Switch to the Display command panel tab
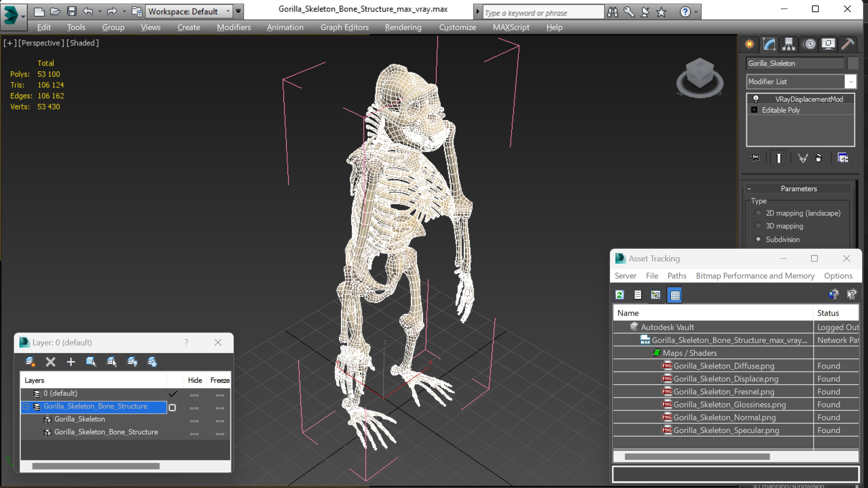The height and width of the screenshot is (488, 868). click(x=829, y=44)
